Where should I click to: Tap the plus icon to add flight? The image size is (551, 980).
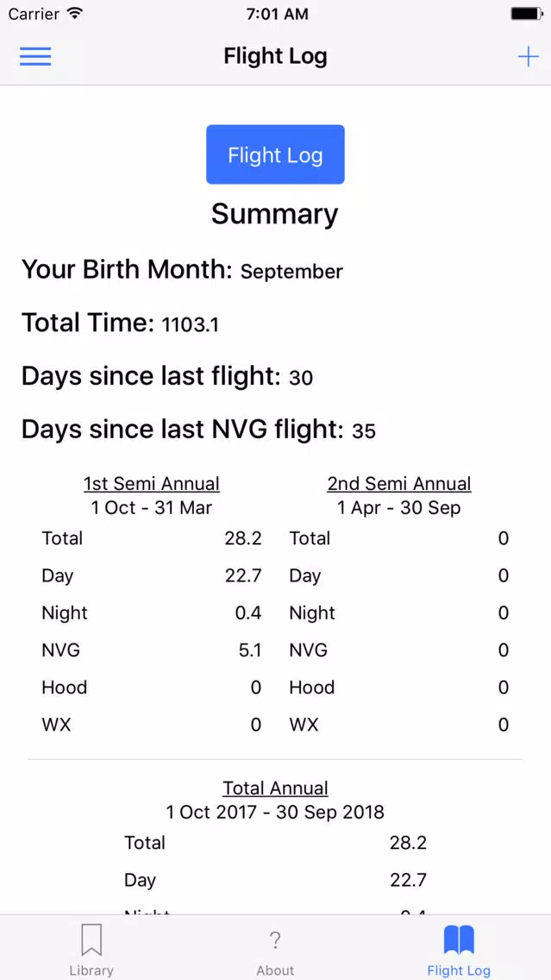[x=528, y=57]
